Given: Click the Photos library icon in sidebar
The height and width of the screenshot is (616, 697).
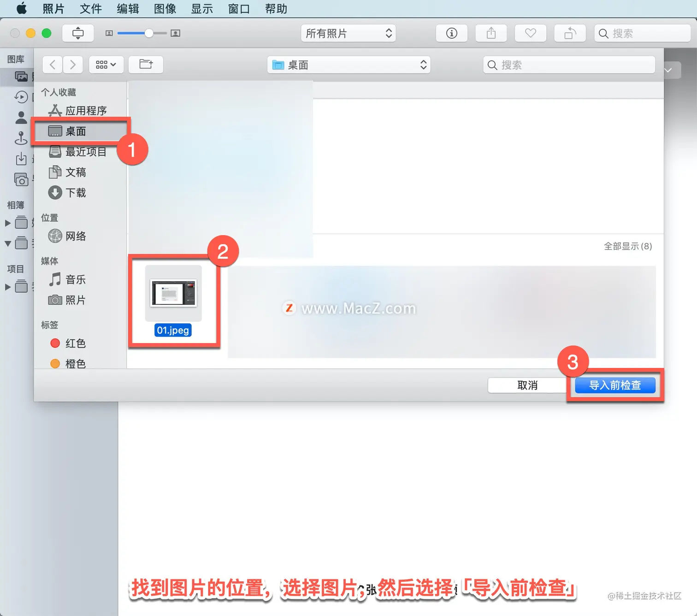Looking at the screenshot, I should click(22, 77).
